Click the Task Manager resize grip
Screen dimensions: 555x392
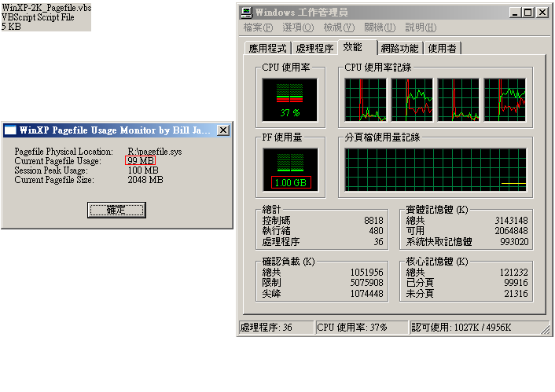pyautogui.click(x=546, y=330)
